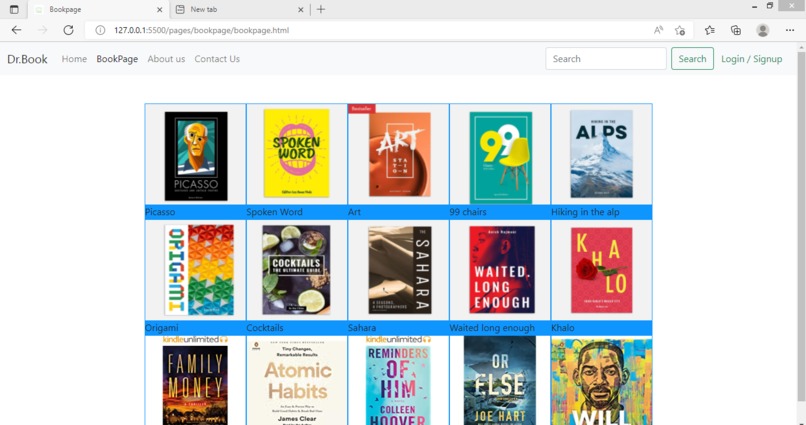The width and height of the screenshot is (806, 425).
Task: Open browser Settings and more menu
Action: point(790,30)
